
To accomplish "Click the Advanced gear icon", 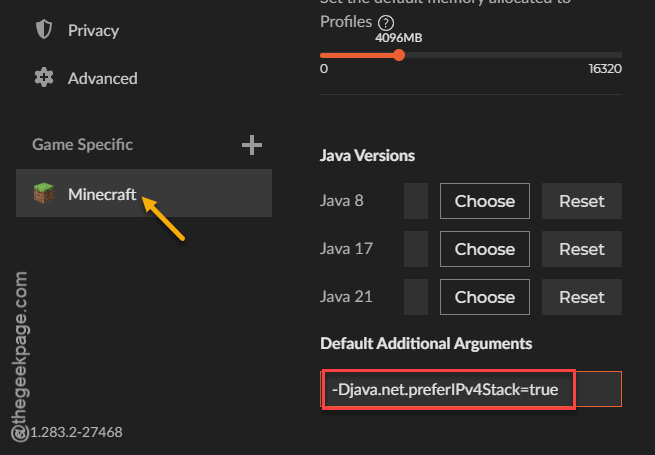I will tap(44, 78).
